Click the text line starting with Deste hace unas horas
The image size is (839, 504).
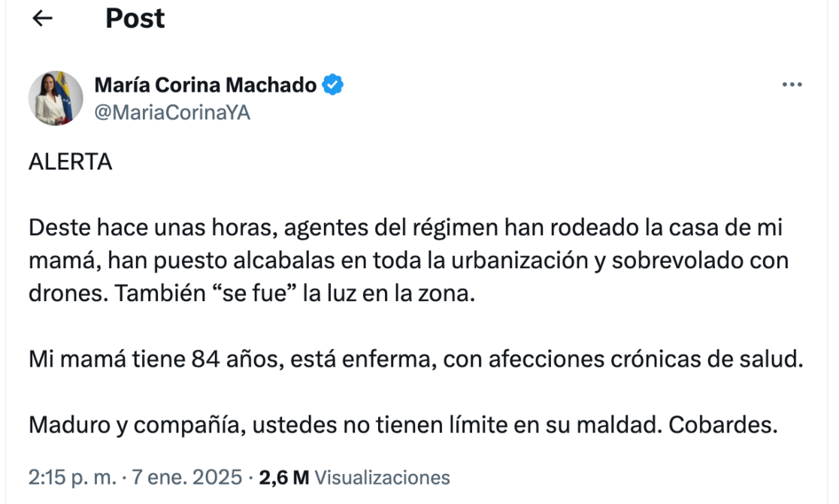tap(406, 228)
